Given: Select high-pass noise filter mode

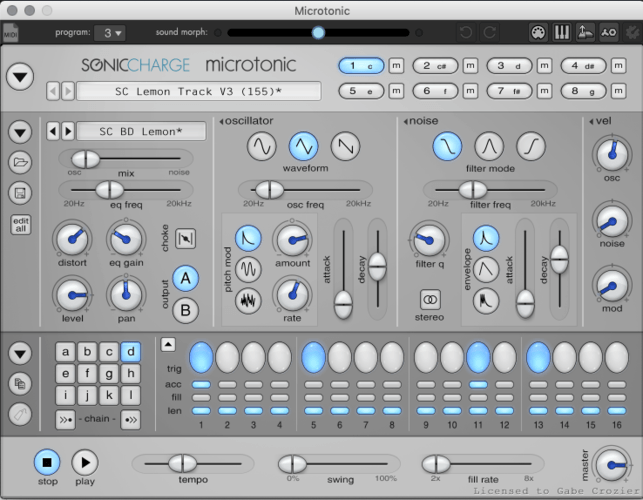Looking at the screenshot, I should point(531,146).
